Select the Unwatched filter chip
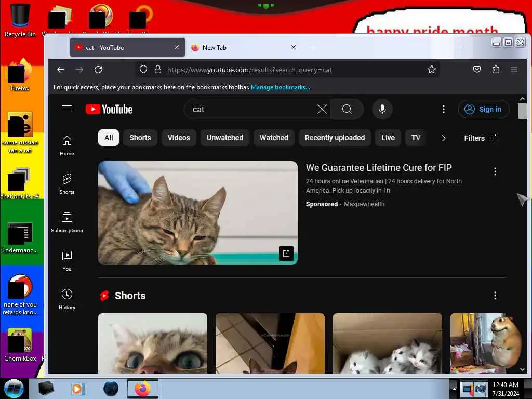 tap(225, 138)
